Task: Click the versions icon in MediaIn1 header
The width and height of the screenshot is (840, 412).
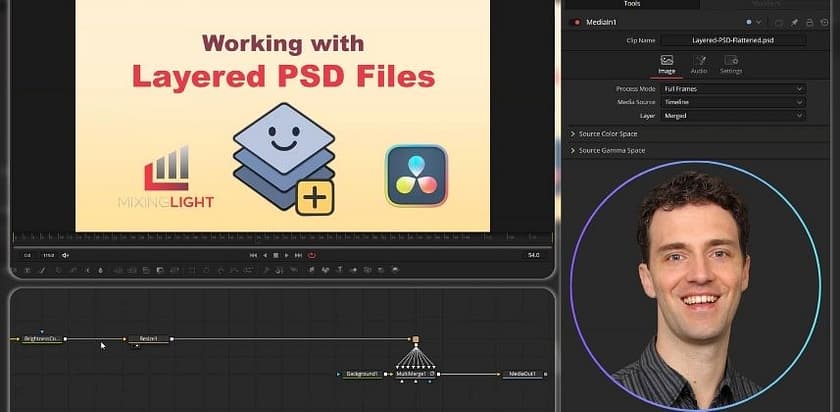Action: (779, 23)
